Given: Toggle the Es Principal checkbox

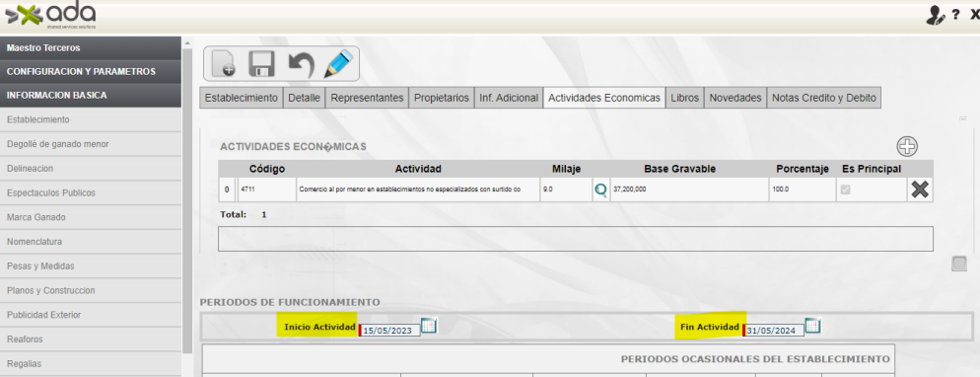Looking at the screenshot, I should (x=845, y=189).
